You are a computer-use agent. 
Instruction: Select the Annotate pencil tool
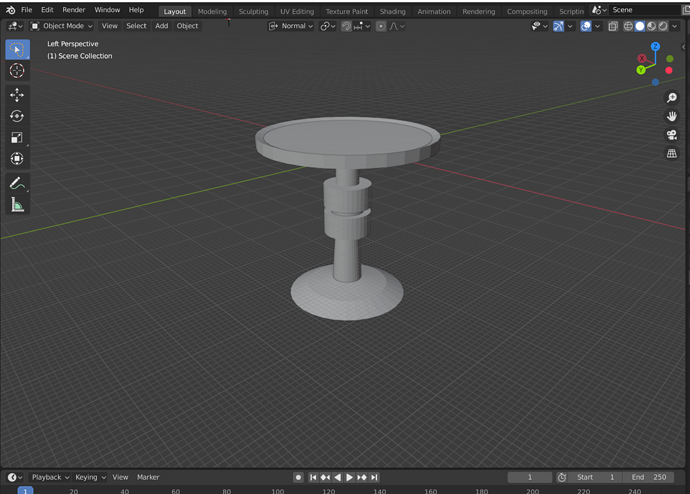pos(17,183)
